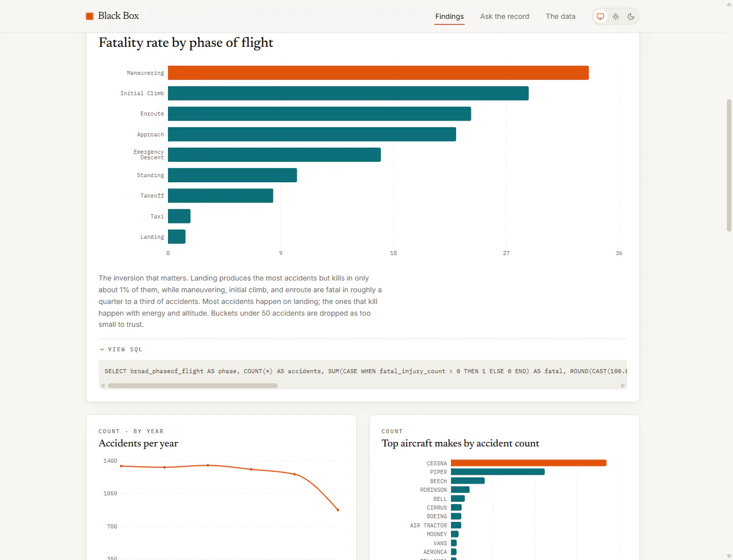Screen dimensions: 733x560
Task: Click the SQL scrollbar right arrow
Action: [623, 386]
